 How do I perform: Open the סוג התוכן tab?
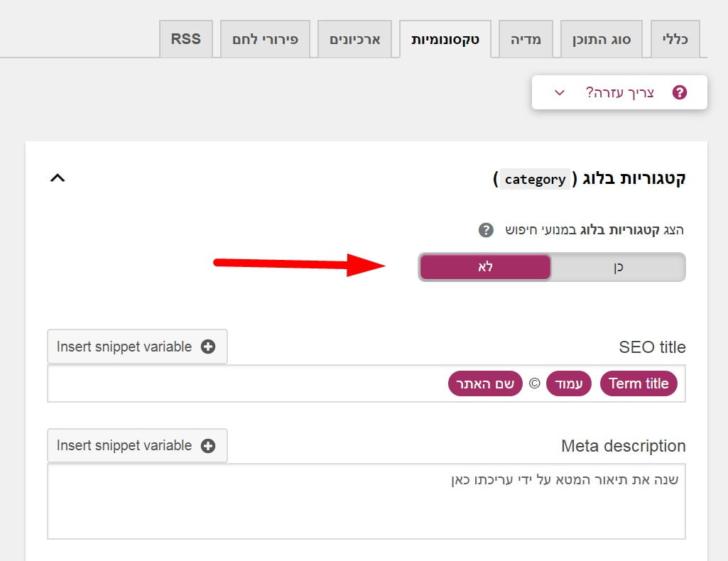[x=602, y=39]
